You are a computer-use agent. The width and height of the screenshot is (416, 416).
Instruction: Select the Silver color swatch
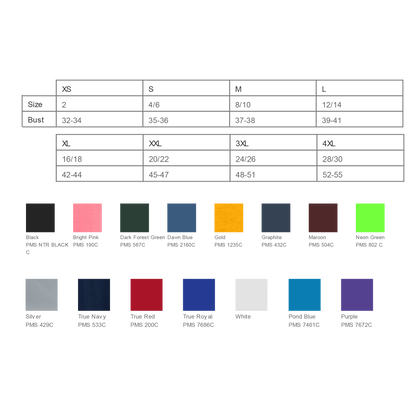click(42, 295)
